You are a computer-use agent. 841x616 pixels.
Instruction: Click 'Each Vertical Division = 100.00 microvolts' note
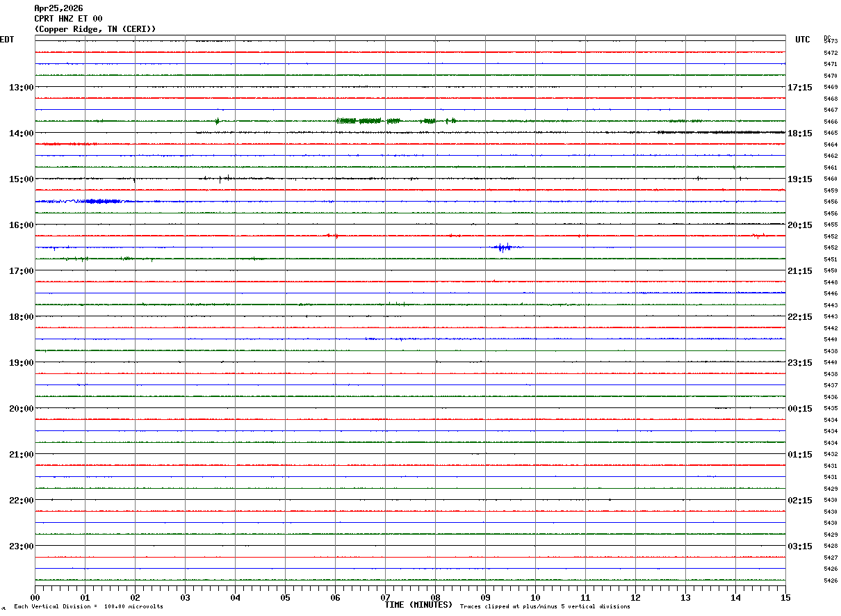click(88, 607)
